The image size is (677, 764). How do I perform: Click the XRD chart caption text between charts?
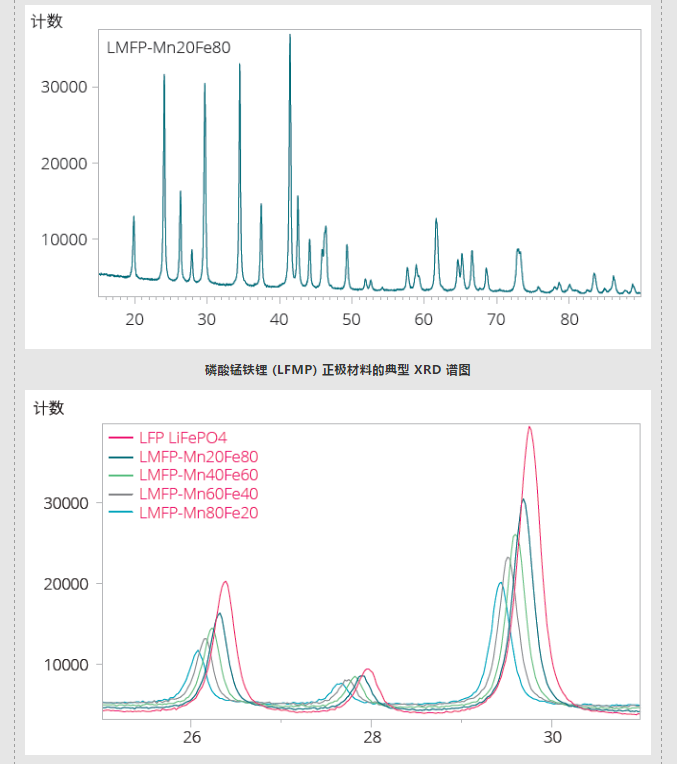pyautogui.click(x=338, y=370)
